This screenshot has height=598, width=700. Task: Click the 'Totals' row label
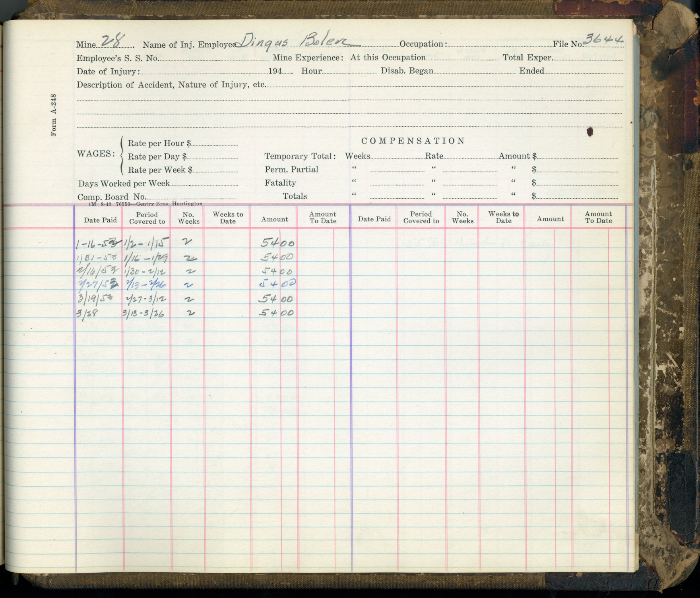coord(295,196)
